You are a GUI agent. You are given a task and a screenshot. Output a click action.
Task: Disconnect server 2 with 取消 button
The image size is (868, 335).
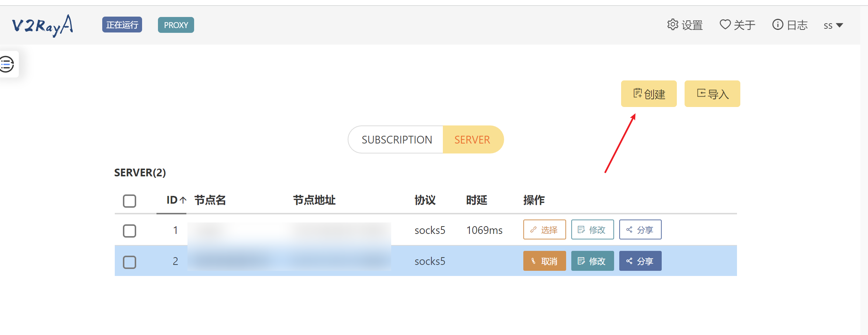point(544,261)
